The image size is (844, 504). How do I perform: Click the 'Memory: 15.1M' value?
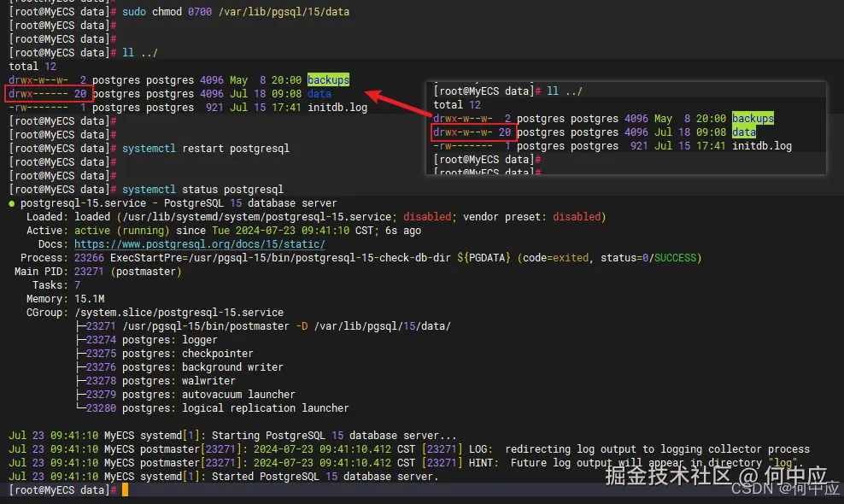point(90,299)
